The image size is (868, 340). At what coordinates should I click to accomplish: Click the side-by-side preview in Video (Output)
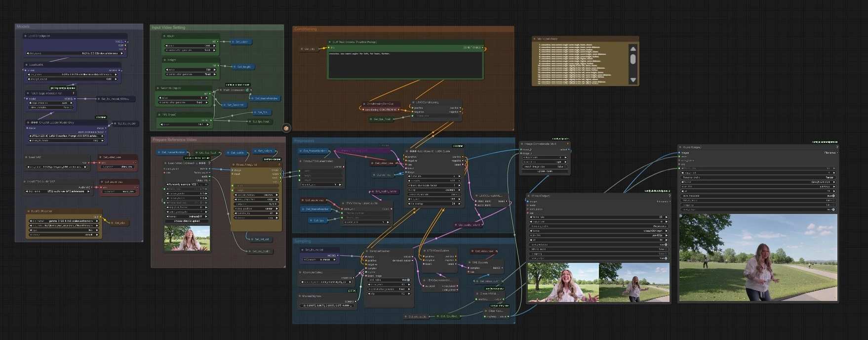598,282
